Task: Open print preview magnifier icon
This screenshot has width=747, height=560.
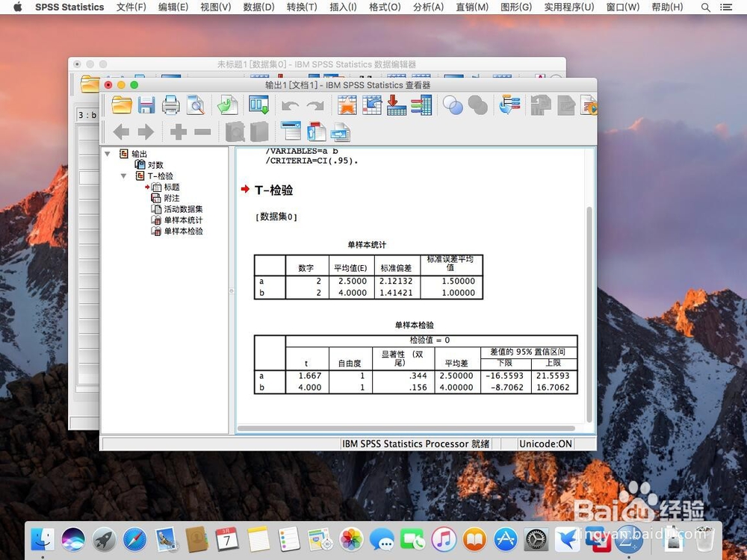Action: (x=195, y=105)
